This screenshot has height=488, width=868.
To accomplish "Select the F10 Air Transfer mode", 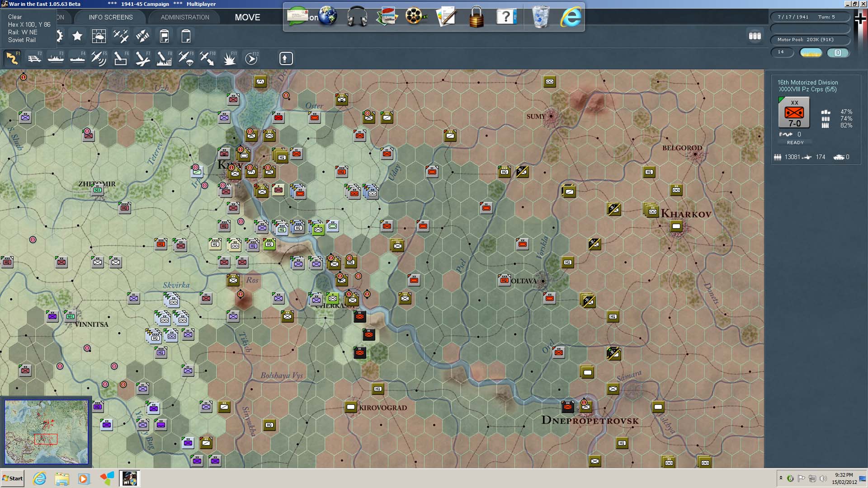I will (208, 58).
